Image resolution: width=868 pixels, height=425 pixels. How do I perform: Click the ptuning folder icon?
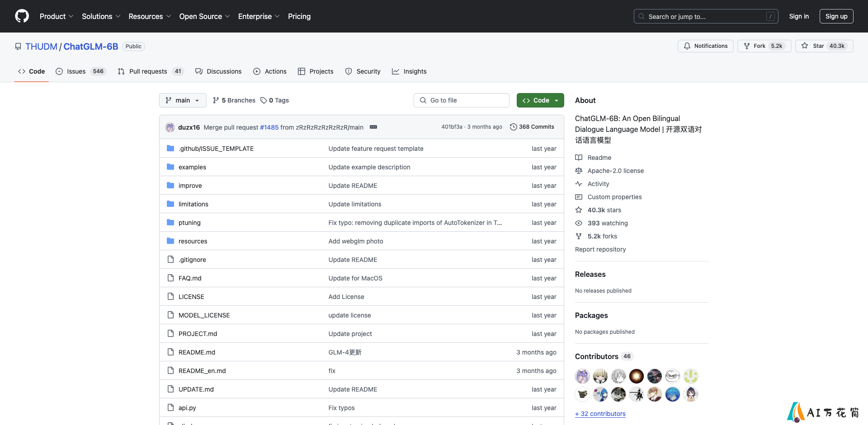click(x=170, y=223)
